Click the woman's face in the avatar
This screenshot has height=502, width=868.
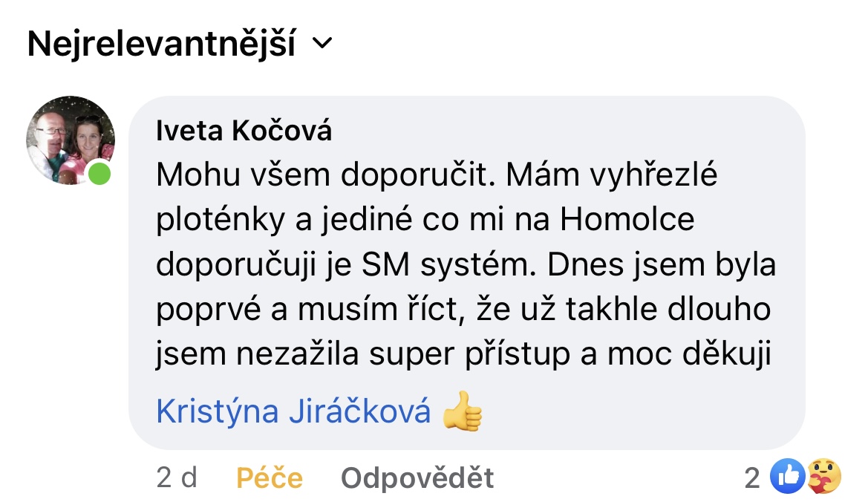pyautogui.click(x=87, y=137)
